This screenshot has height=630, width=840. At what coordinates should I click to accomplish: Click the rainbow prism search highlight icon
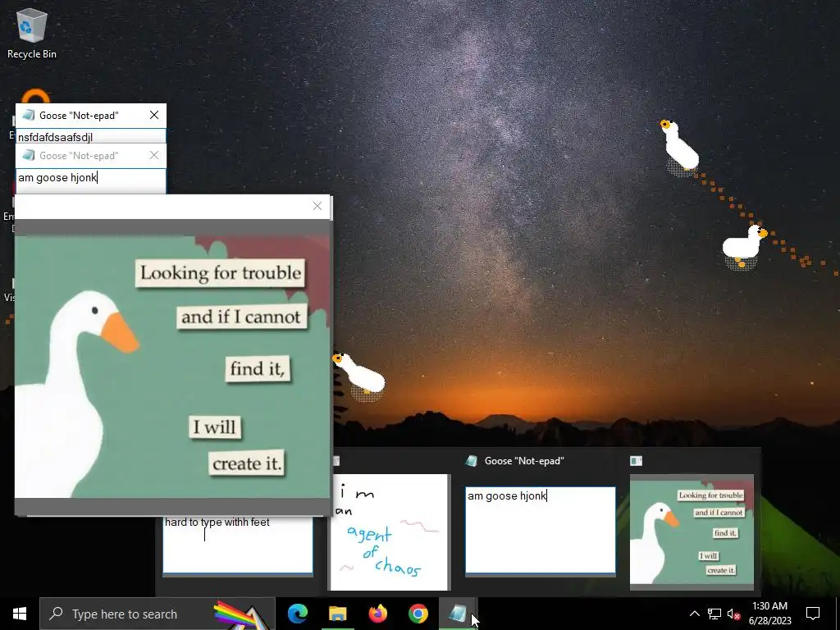[241, 614]
